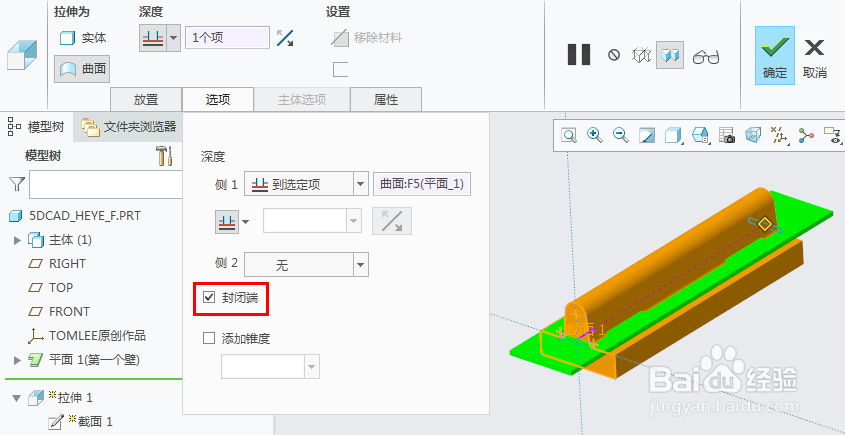Viewport: 845px width, 435px height.
Task: Click the Repaint view toolbar icon
Action: (647, 135)
